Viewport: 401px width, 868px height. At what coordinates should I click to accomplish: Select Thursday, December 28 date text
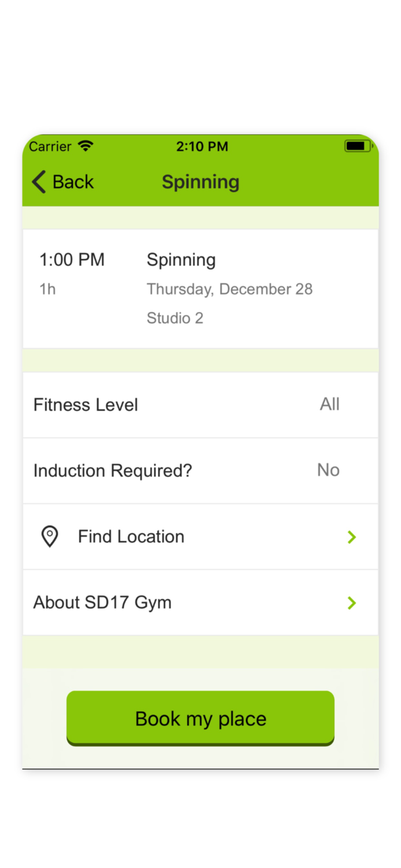(230, 289)
